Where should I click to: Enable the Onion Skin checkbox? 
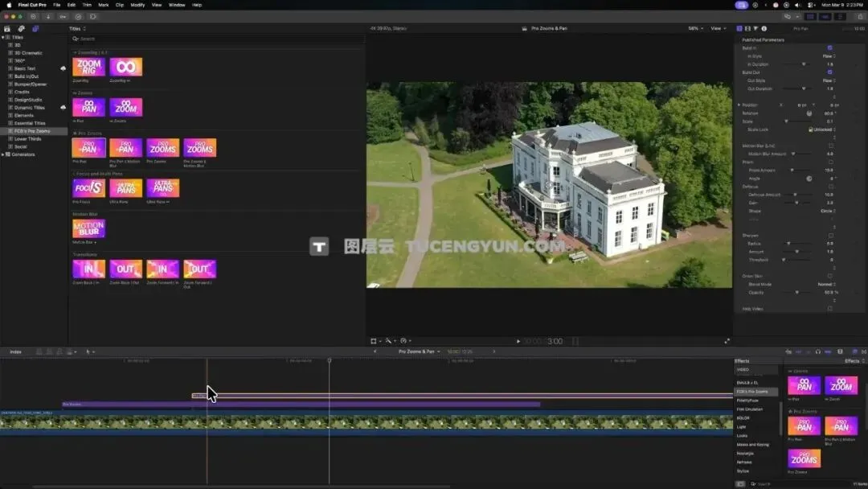(829, 276)
